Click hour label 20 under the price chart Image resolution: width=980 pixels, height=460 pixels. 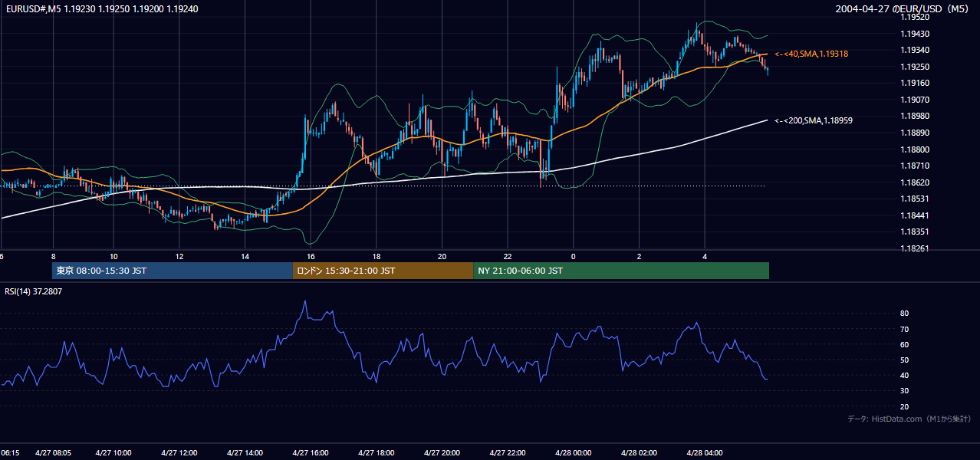tap(442, 256)
